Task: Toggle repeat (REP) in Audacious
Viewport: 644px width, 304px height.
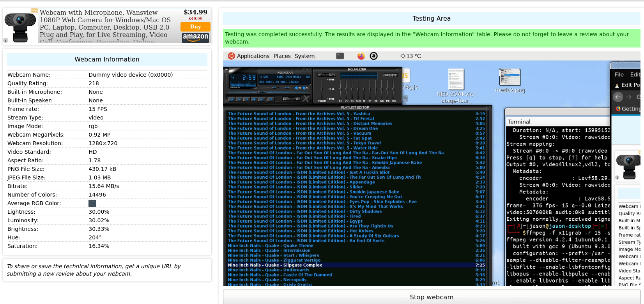Action: (x=297, y=99)
